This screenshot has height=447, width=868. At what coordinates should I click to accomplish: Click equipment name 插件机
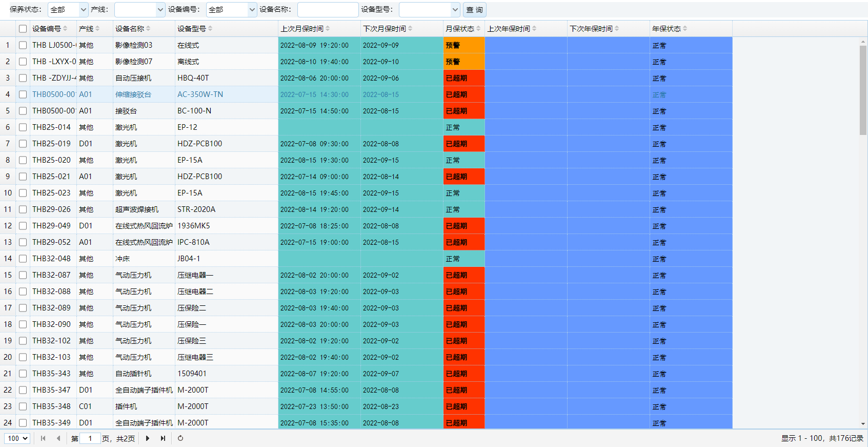click(x=126, y=406)
